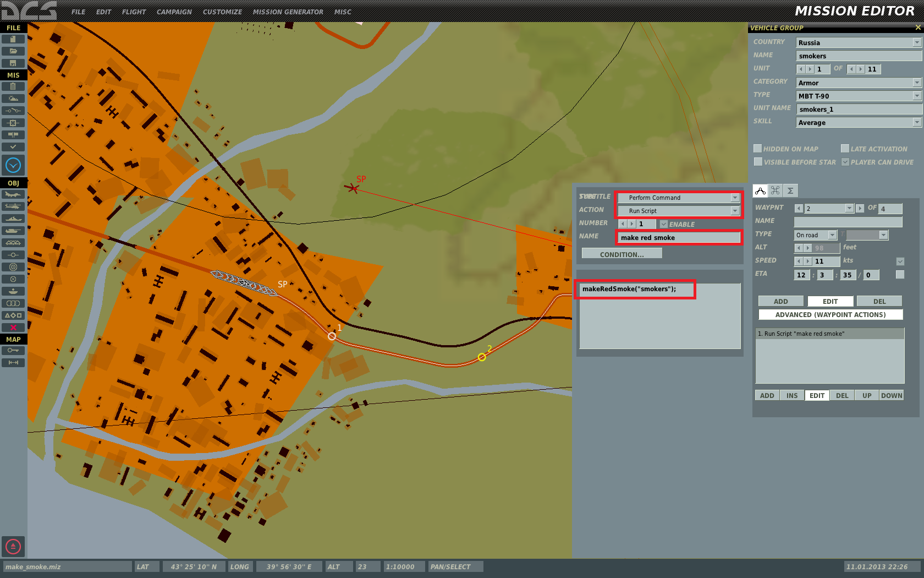The width and height of the screenshot is (924, 578).
Task: Open the weather settings icon
Action: [13, 99]
